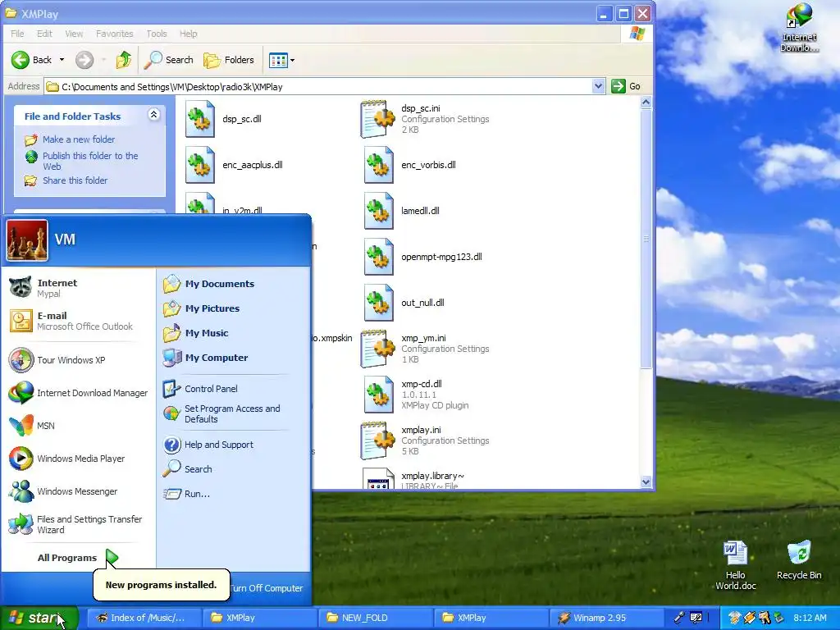Click the scroll-up arrow in file list

point(646,102)
